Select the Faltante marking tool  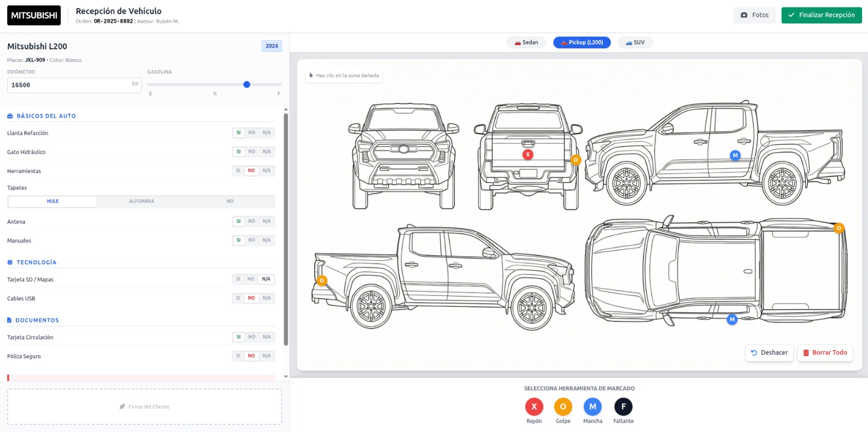pyautogui.click(x=623, y=407)
